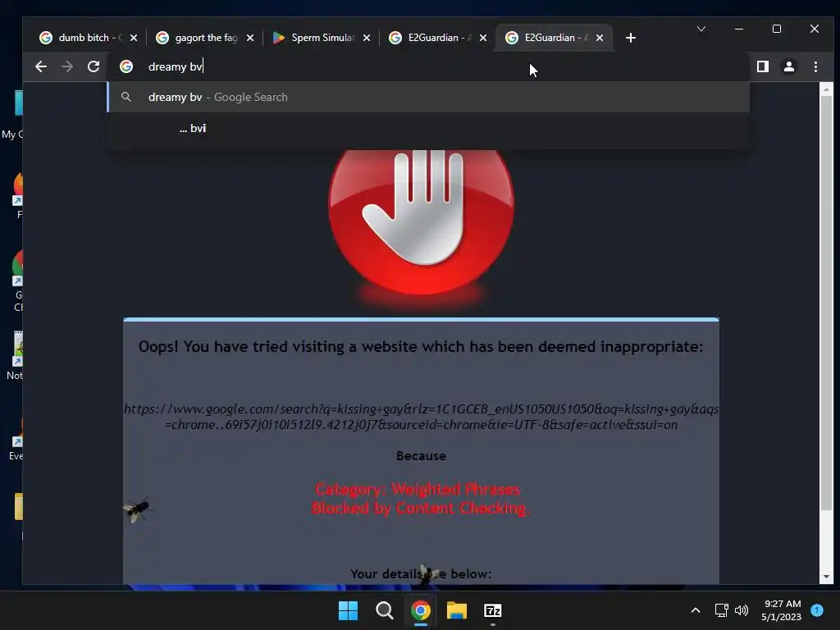Open the clock showing 9:27 AM
Viewport: 840px width, 630px height.
(782, 610)
